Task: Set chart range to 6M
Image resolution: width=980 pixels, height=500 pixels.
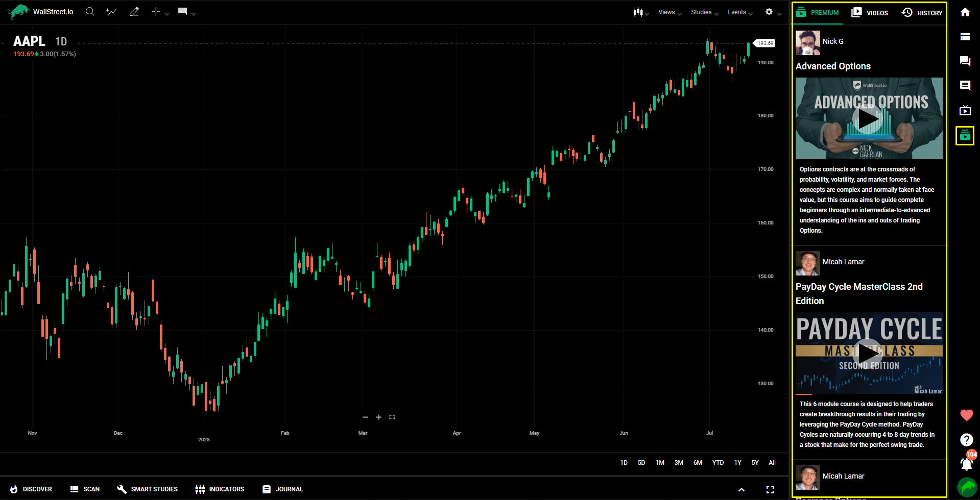Action: pyautogui.click(x=698, y=463)
